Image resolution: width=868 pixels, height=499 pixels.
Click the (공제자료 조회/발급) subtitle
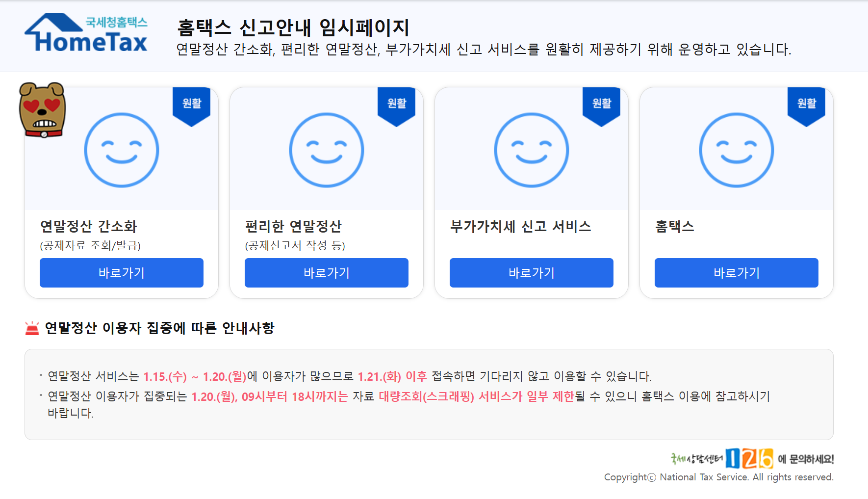pos(90,245)
